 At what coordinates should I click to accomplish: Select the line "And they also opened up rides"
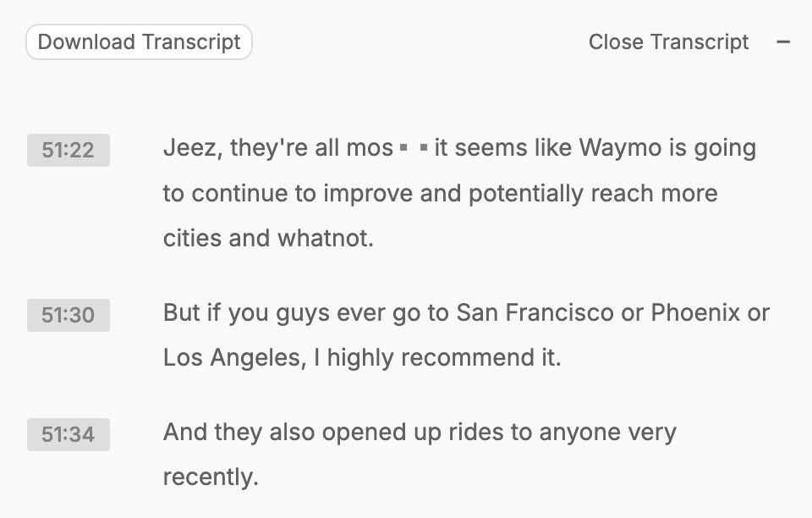click(420, 432)
